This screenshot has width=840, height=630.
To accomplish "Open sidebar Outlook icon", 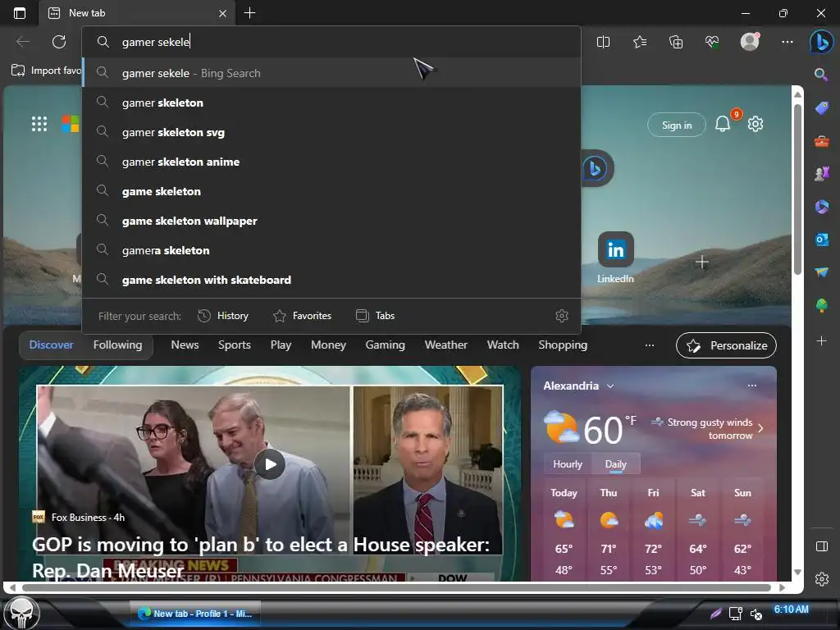I will coord(821,240).
